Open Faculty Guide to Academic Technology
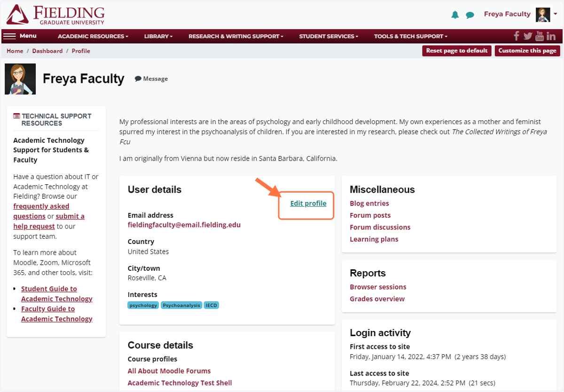564x392 pixels. tap(57, 314)
